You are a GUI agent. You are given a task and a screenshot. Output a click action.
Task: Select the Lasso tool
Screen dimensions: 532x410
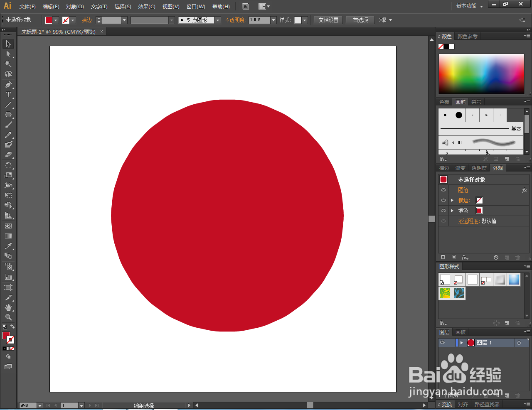pos(8,74)
